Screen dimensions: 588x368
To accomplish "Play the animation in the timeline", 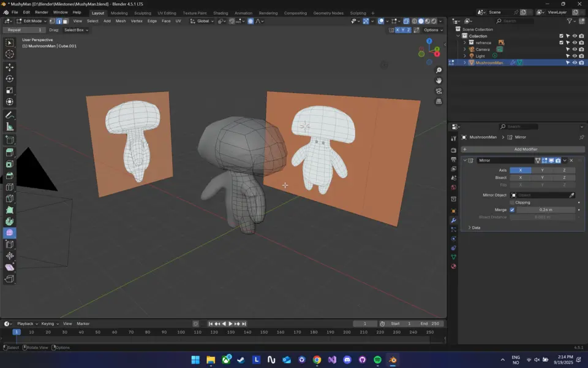I will 230,324.
